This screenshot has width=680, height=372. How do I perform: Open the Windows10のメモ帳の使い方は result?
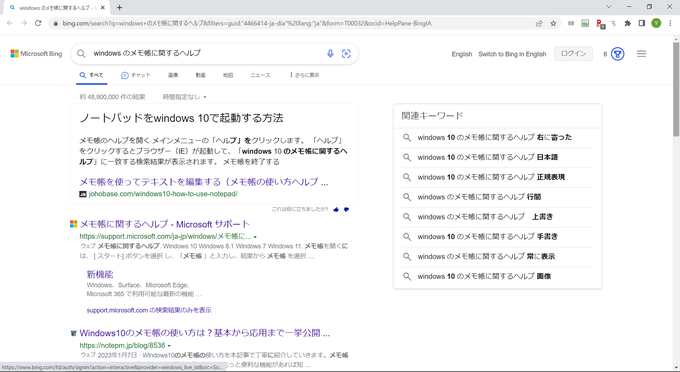[205, 333]
